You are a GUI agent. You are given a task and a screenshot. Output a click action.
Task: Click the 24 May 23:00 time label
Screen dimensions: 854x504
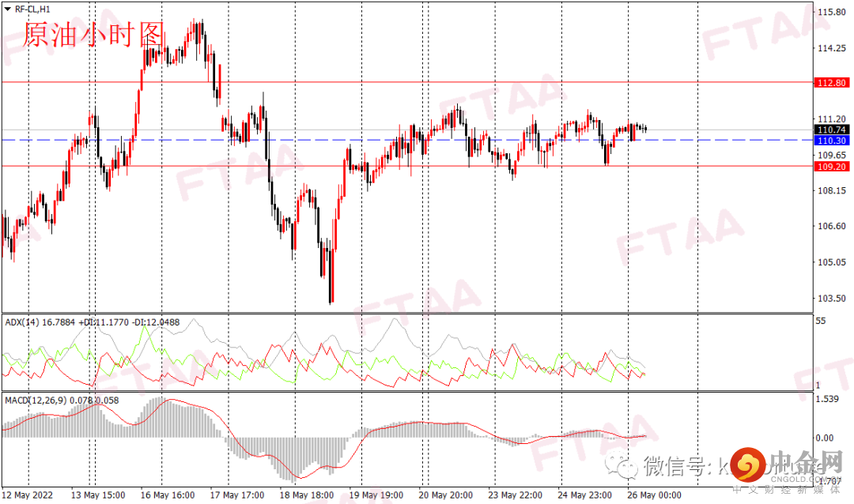pos(584,495)
